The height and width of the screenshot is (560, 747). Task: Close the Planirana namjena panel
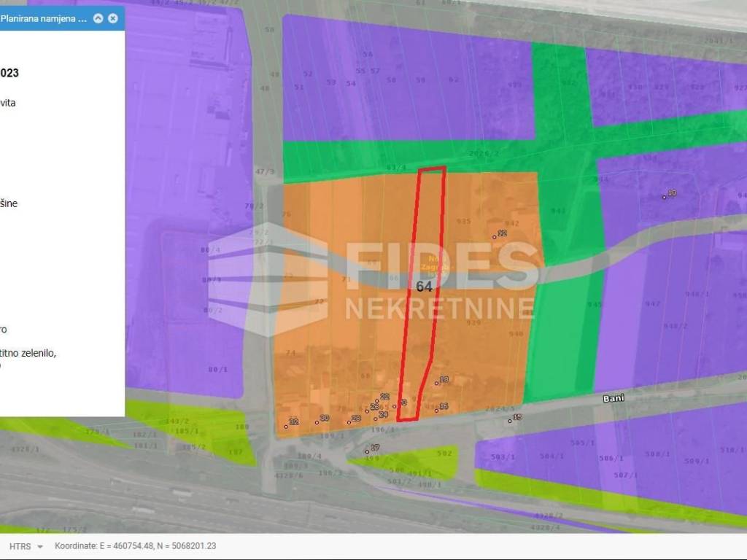pos(113,18)
